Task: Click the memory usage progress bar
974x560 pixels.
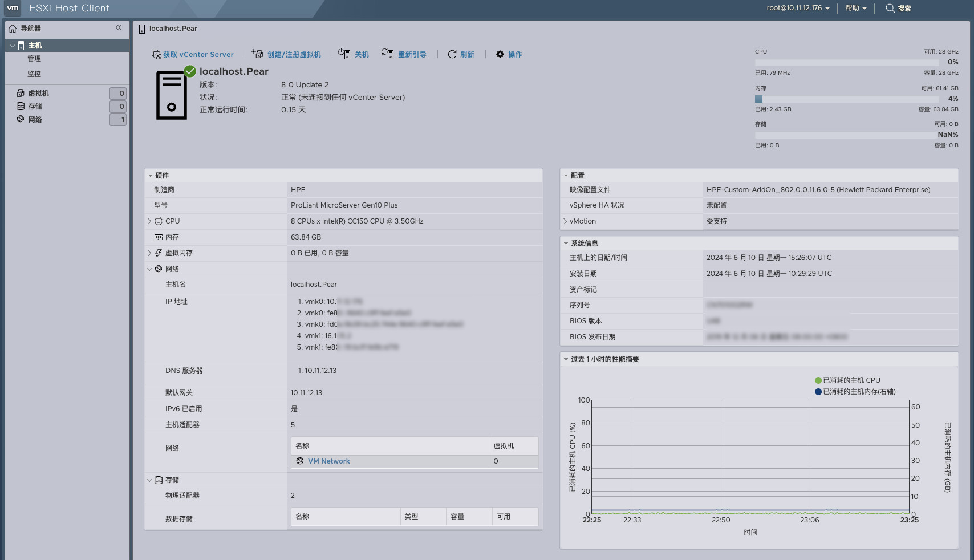Action: point(847,99)
